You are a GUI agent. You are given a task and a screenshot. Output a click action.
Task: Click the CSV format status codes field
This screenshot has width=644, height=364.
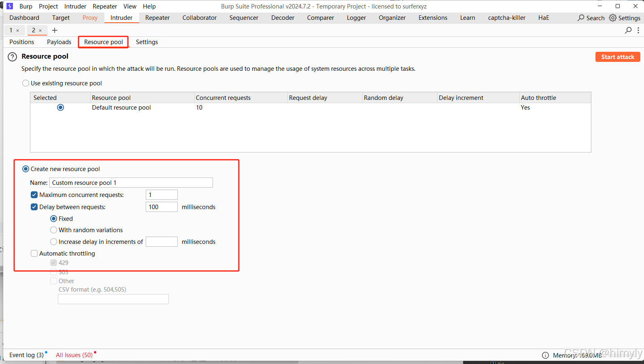(x=113, y=299)
